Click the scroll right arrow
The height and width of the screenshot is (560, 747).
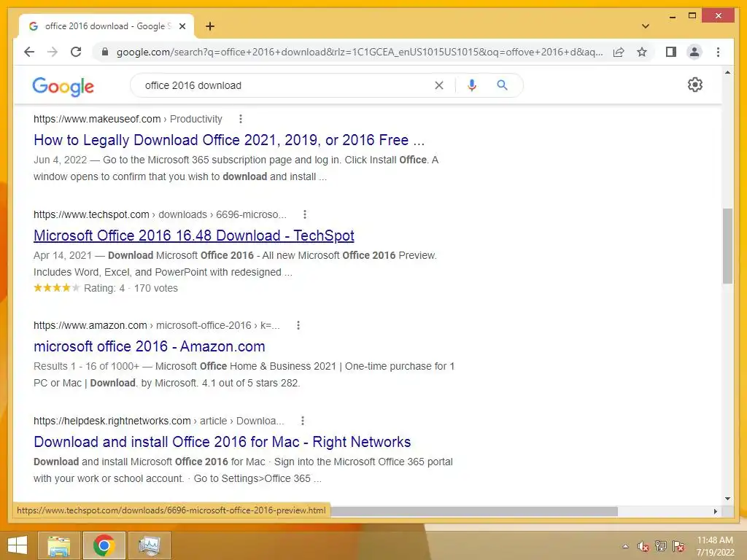pyautogui.click(x=716, y=511)
